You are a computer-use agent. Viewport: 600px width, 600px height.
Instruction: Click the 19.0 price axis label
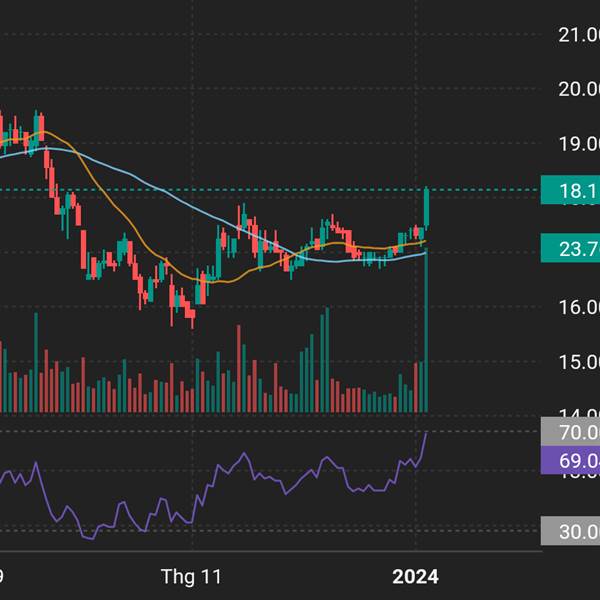579,144
